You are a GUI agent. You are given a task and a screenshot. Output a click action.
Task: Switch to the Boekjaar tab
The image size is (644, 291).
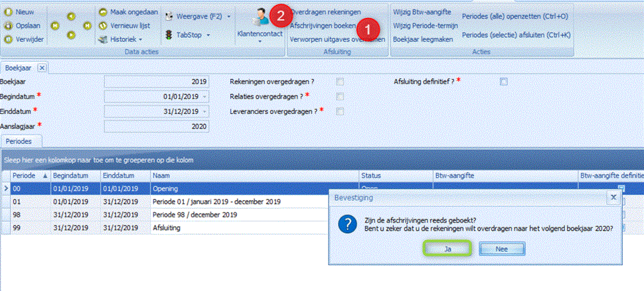(18, 68)
